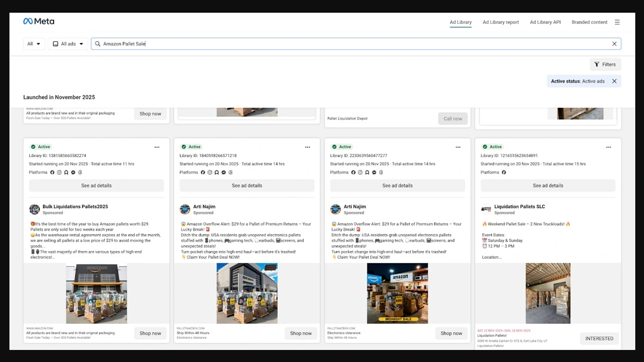This screenshot has height=362, width=644.
Task: Open the Branded content section
Action: [589, 22]
